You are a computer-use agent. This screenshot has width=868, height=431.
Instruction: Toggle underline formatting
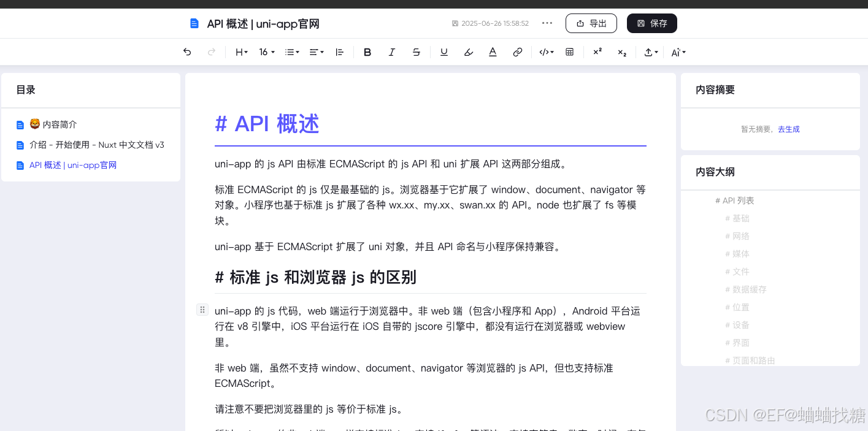click(444, 52)
